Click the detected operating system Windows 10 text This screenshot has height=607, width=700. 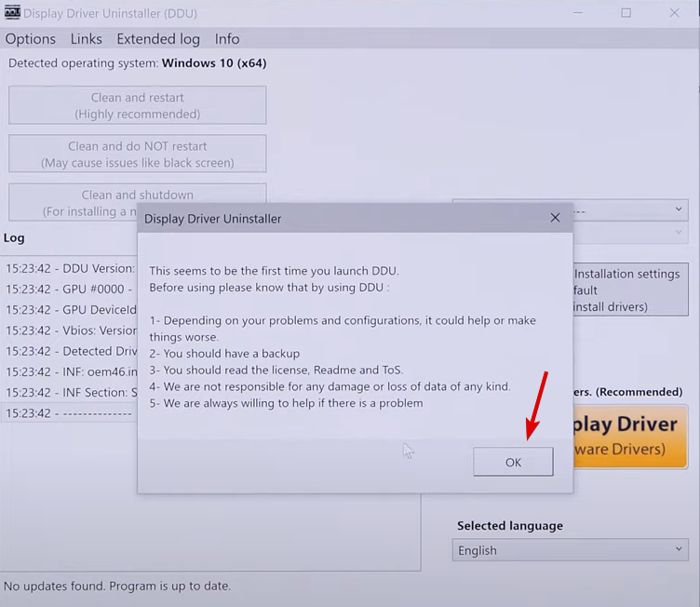coord(214,63)
